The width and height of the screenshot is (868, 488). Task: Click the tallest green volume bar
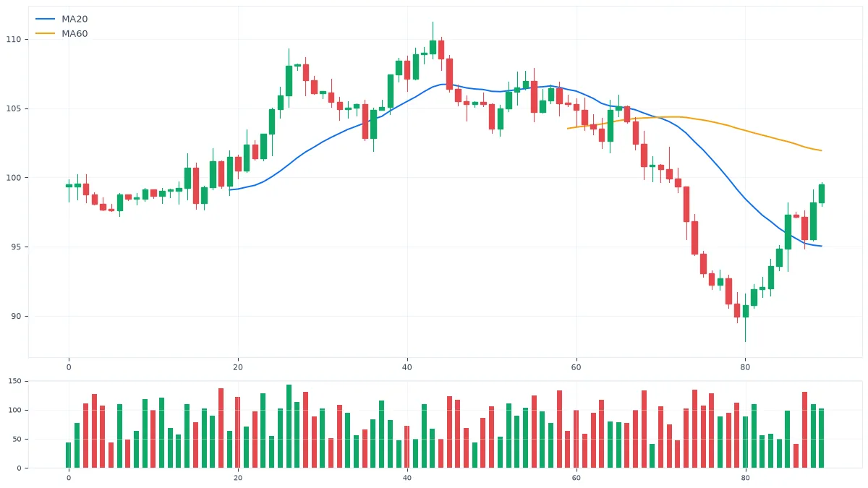pos(289,427)
